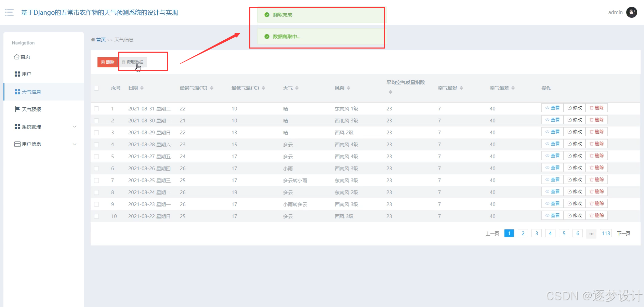Image resolution: width=644 pixels, height=307 pixels.
Task: Open the admin avatar menu
Action: (631, 12)
